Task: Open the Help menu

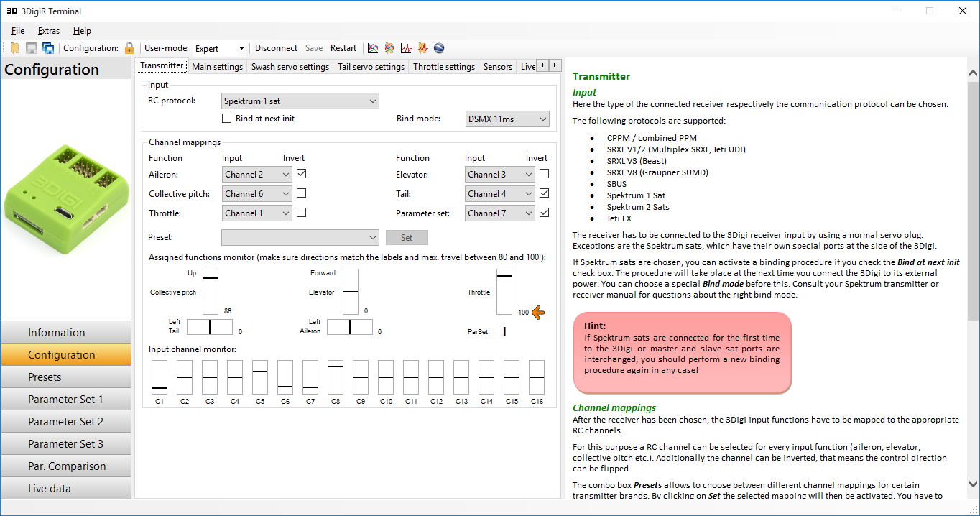Action: (x=82, y=31)
